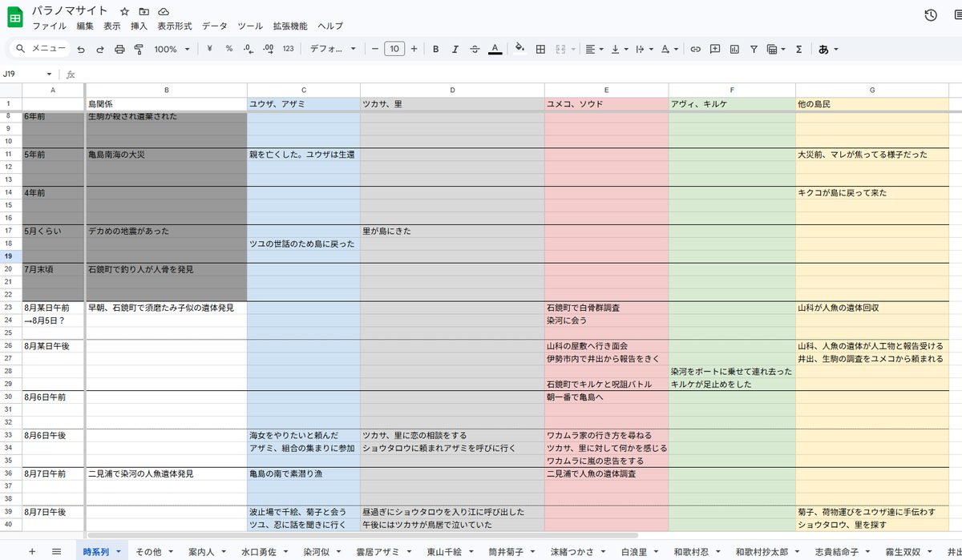The height and width of the screenshot is (560, 962).
Task: Check the cloud save status icon
Action: point(164,12)
